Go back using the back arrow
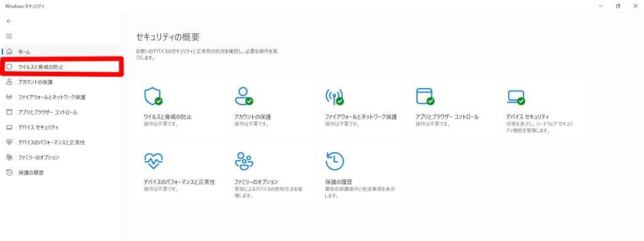644x241 pixels. click(x=9, y=21)
